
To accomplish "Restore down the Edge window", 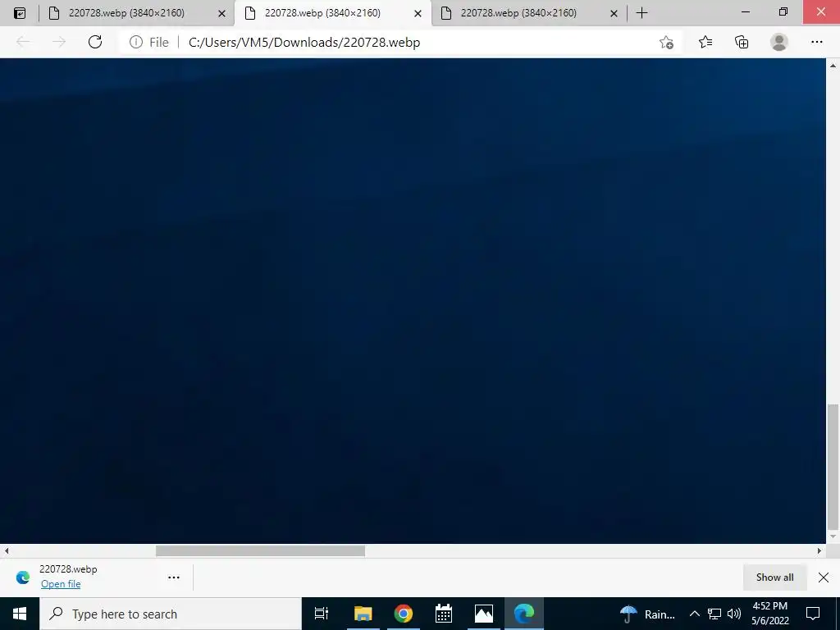I will pos(783,11).
